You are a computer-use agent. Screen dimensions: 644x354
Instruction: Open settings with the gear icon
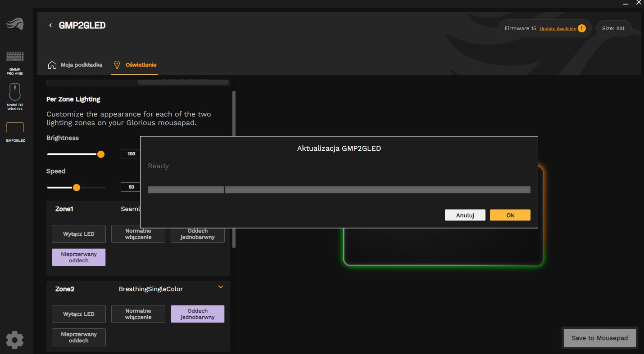(14, 340)
